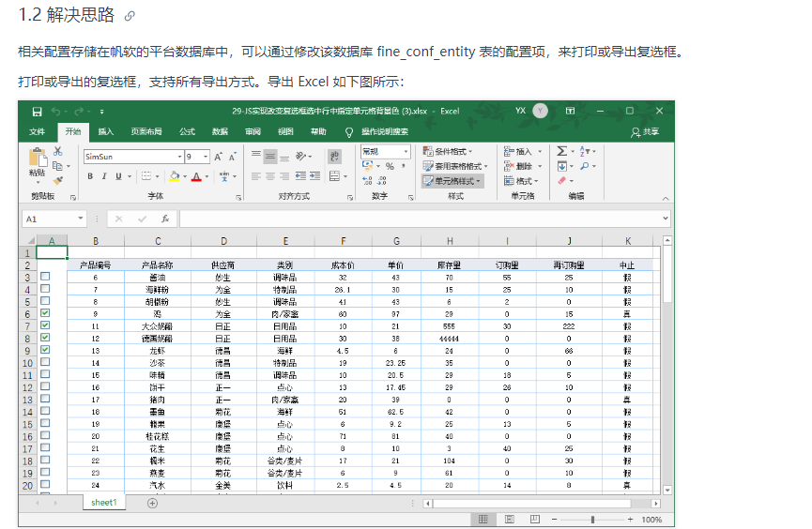Viewport: 812px width, 529px height.
Task: Click the align right icon
Action: click(284, 176)
